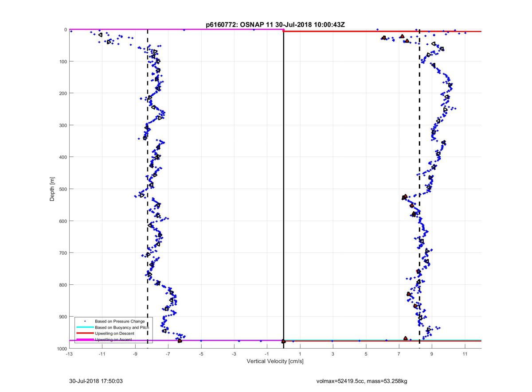The height and width of the screenshot is (392, 532).
Task: Click the depth tick label '900'
Action: [63, 317]
